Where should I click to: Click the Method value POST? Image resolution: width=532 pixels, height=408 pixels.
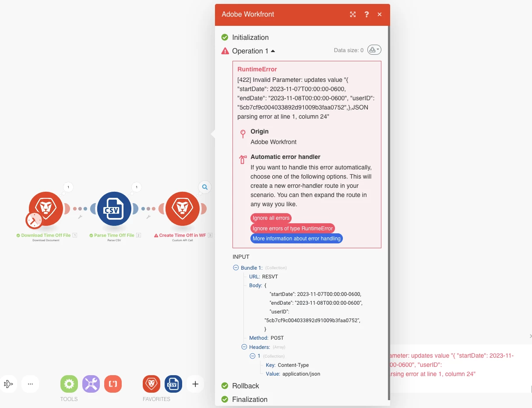[x=277, y=338]
